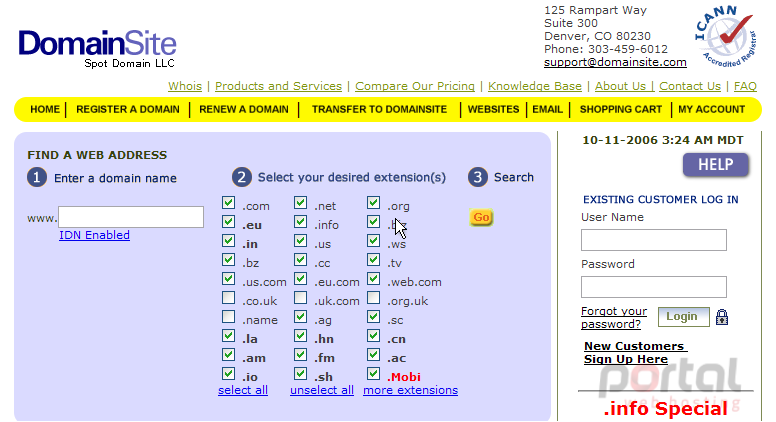Enable the .co.uk extension checkbox
The width and height of the screenshot is (776, 422).
228,297
